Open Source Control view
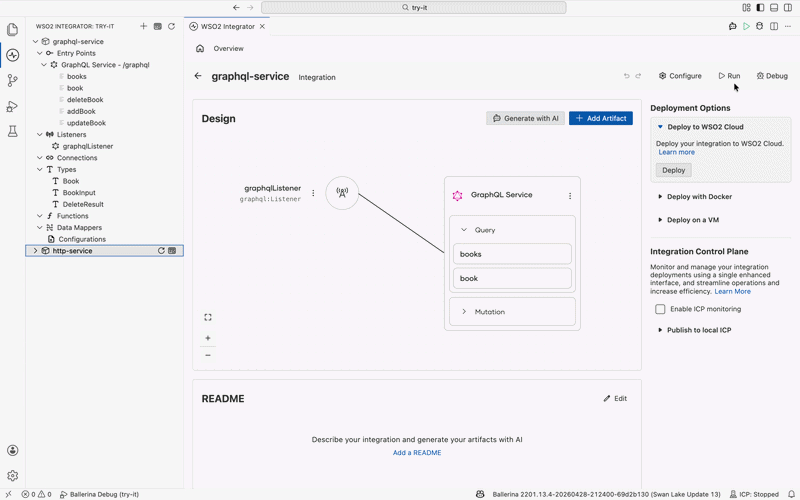This screenshot has height=500, width=800. [13, 80]
